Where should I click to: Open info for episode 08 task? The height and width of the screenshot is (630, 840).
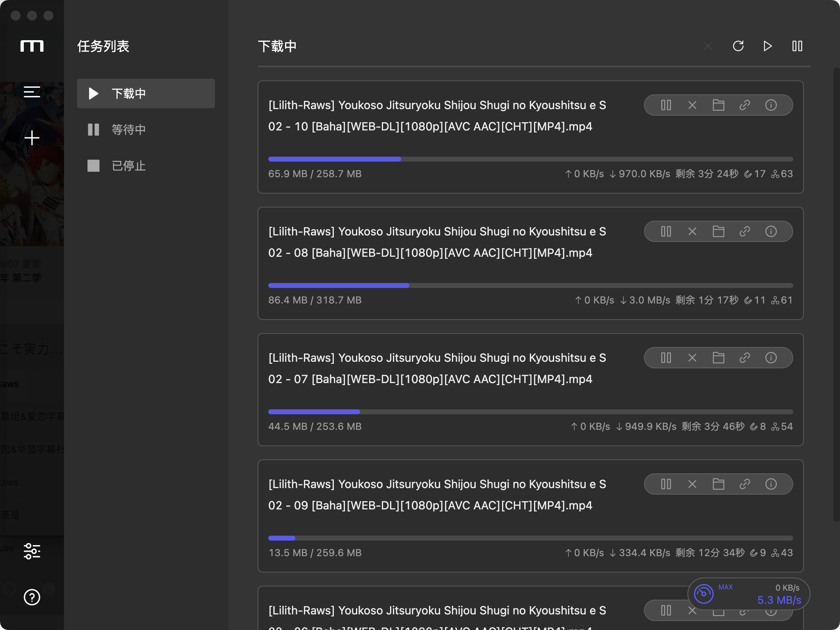[771, 231]
